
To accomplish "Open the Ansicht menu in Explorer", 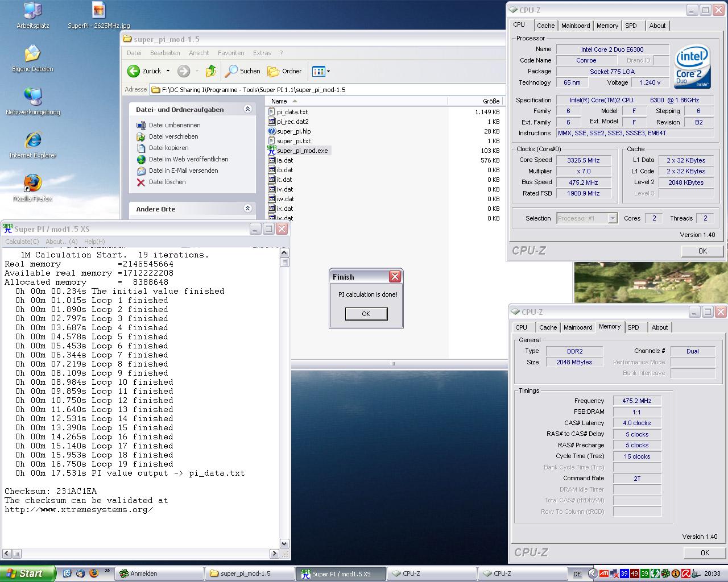I will point(199,53).
